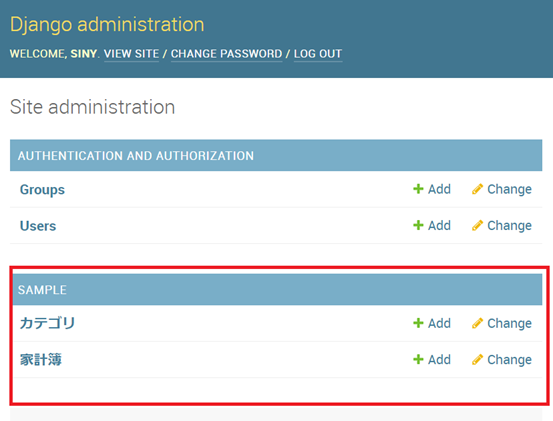Click LOG OUT link
Image resolution: width=553 pixels, height=421 pixels.
pos(318,54)
